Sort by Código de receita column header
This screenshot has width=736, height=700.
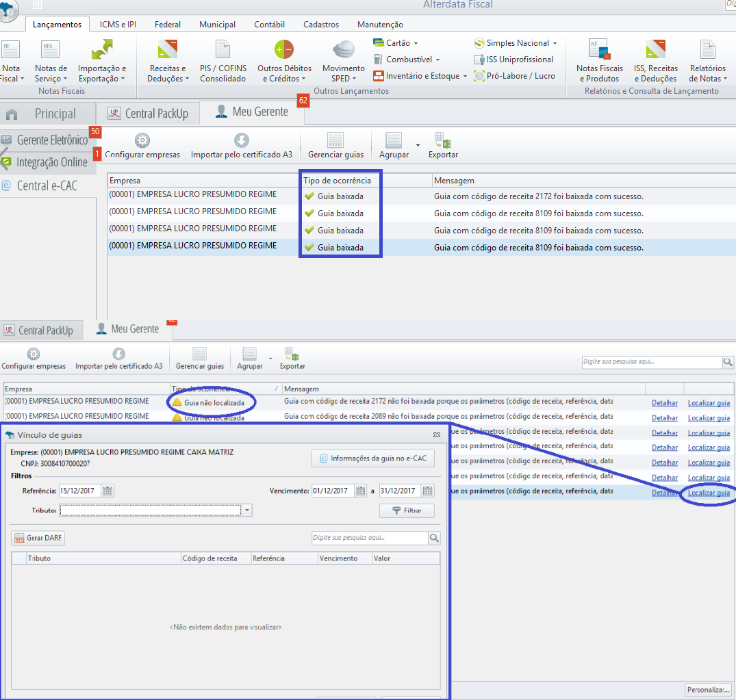pos(216,558)
